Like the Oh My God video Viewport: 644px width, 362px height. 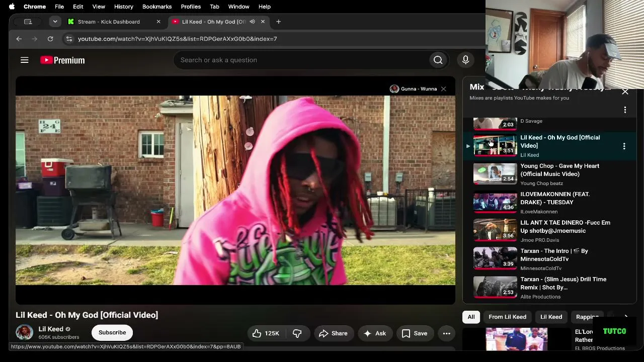(x=266, y=333)
